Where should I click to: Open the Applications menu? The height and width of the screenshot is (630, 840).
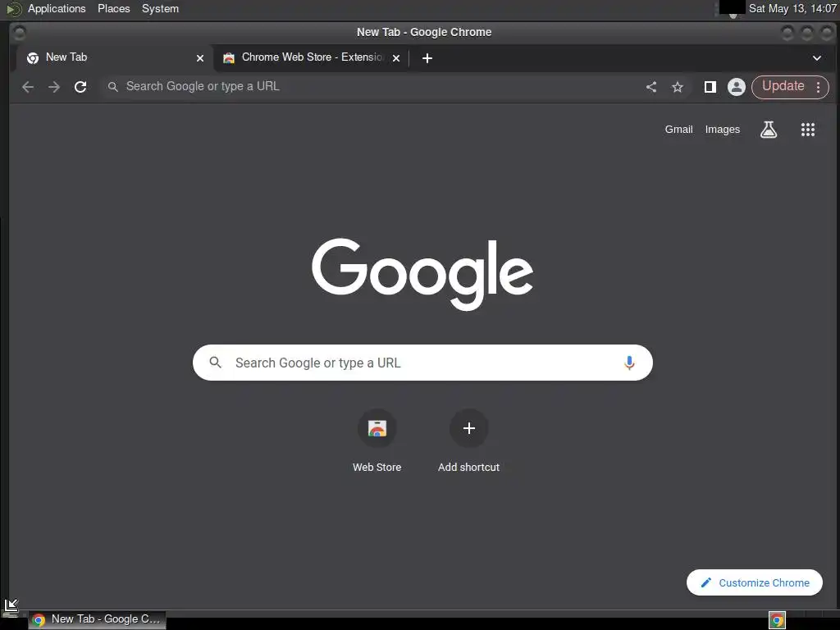(57, 8)
